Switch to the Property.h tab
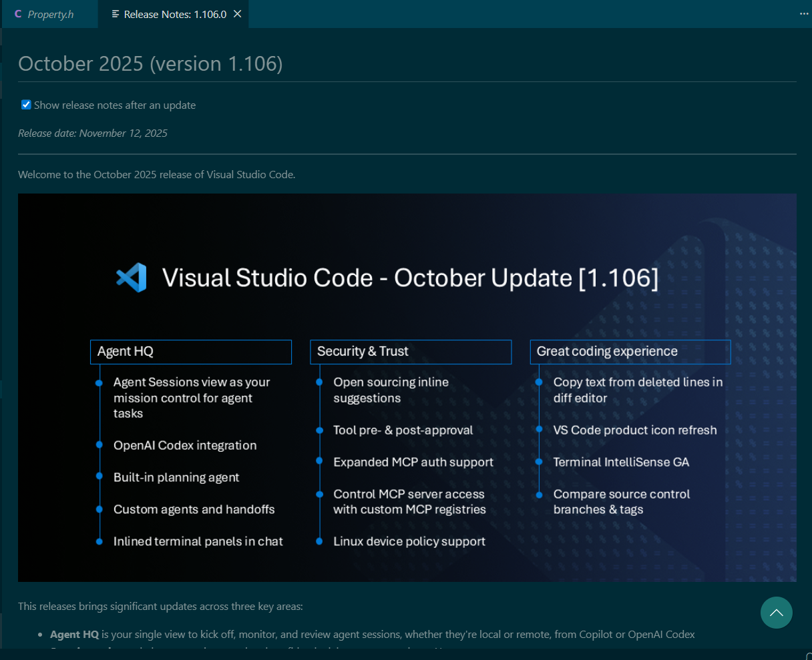 click(x=51, y=14)
